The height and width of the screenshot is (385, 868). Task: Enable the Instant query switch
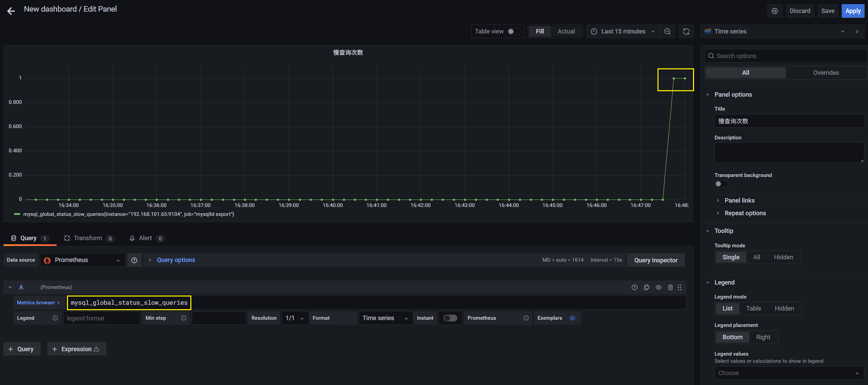click(450, 318)
